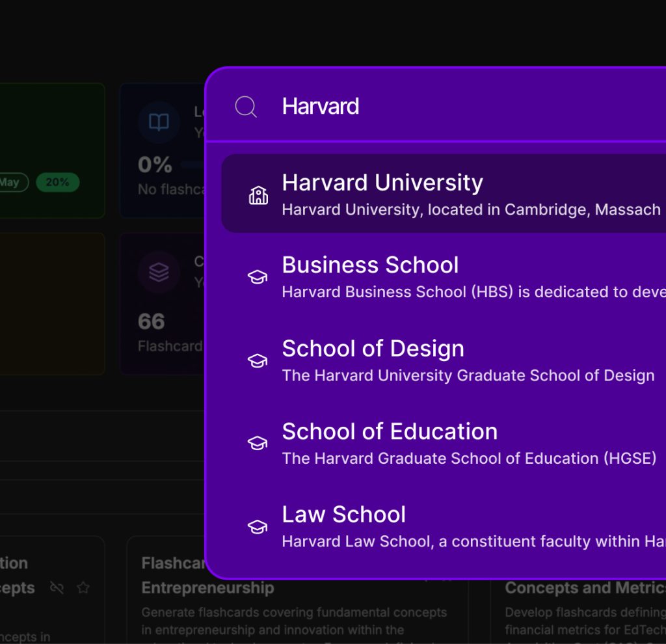The height and width of the screenshot is (644, 666).
Task: Click the 0% progress value
Action: click(155, 165)
